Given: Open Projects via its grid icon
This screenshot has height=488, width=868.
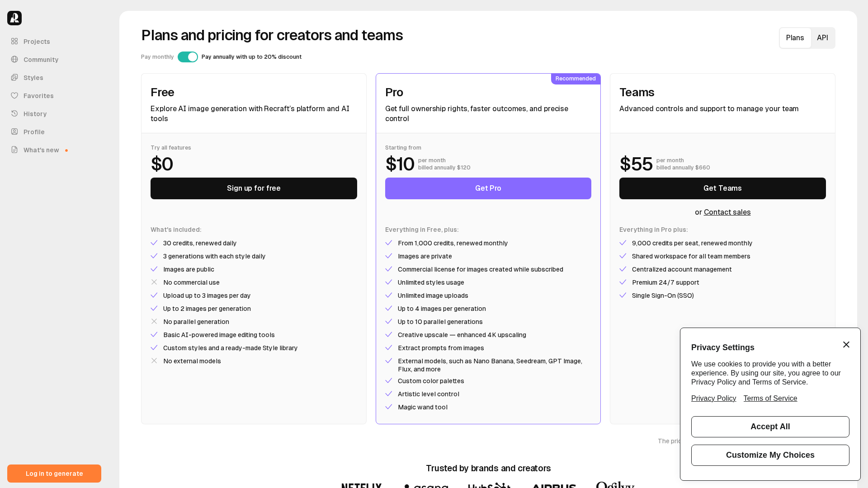Looking at the screenshot, I should point(14,41).
